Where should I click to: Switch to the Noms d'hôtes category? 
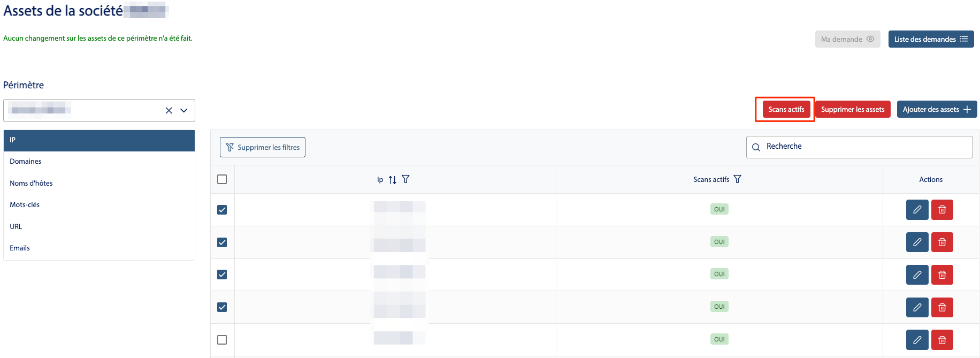(x=31, y=183)
